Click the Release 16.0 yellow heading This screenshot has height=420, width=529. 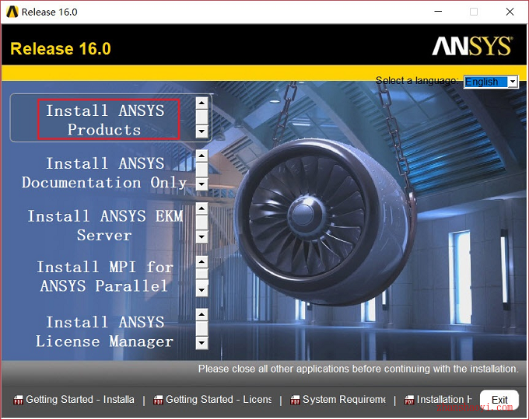coord(61,48)
